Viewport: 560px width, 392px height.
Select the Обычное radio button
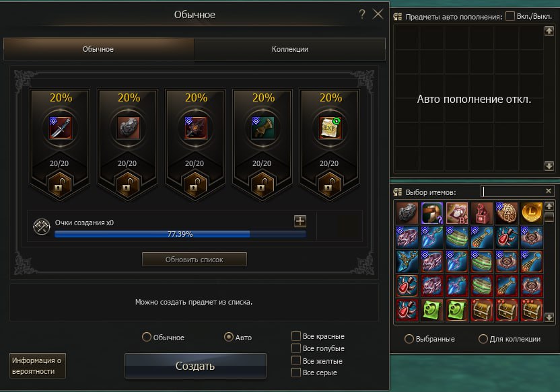tap(147, 337)
